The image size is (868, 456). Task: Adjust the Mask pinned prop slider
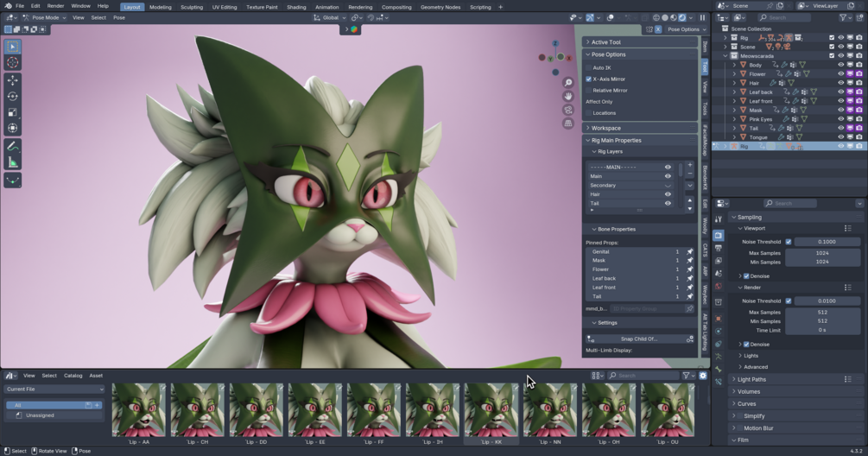click(635, 261)
